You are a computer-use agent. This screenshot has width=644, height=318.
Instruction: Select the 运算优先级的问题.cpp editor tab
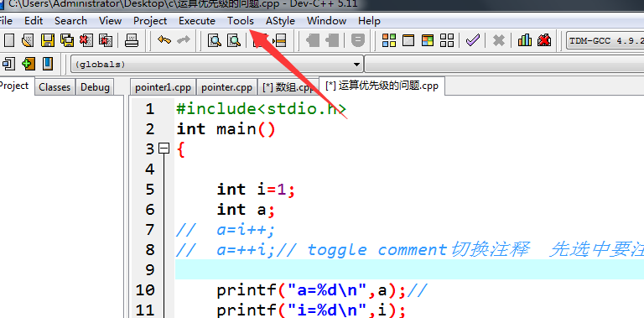pyautogui.click(x=382, y=86)
